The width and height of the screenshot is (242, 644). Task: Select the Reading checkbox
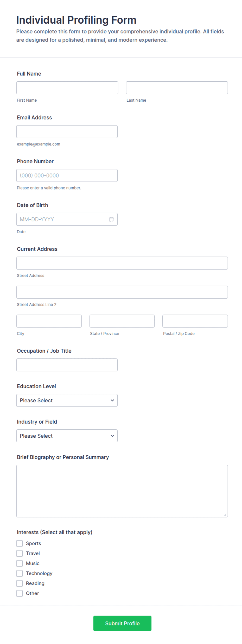click(x=20, y=583)
